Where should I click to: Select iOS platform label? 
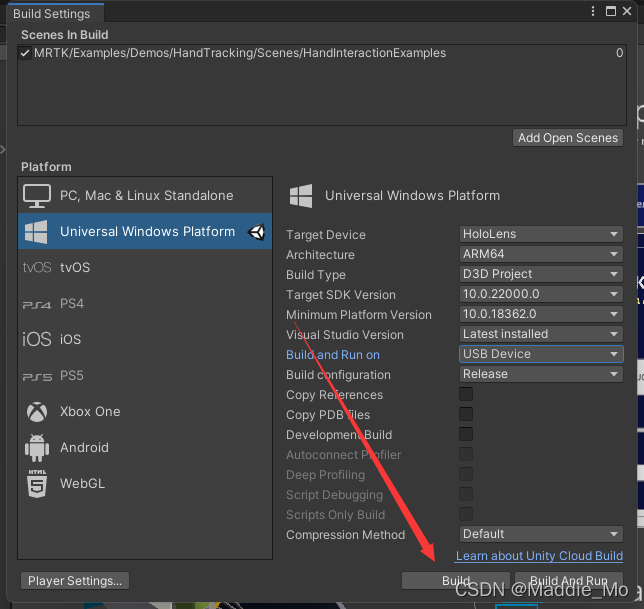coord(71,340)
